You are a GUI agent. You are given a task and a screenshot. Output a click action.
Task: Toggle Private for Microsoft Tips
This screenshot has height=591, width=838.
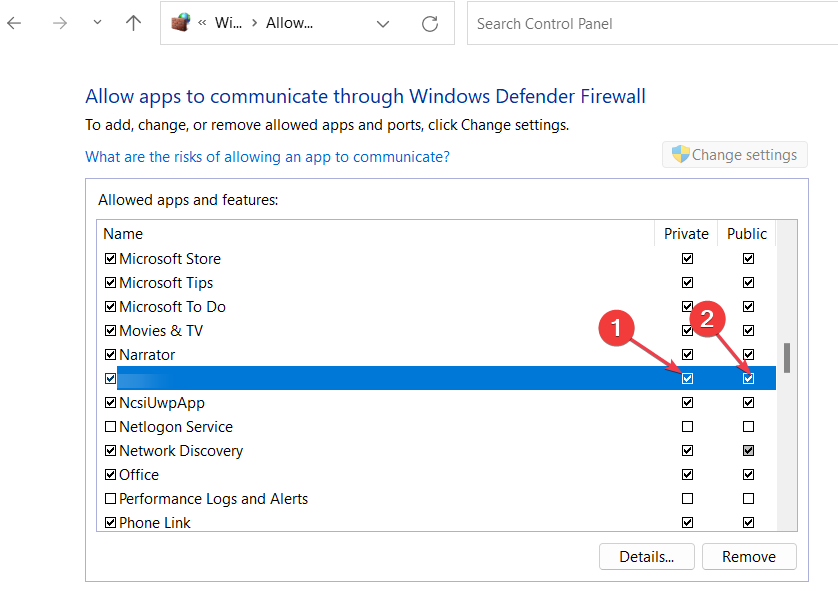pyautogui.click(x=687, y=283)
